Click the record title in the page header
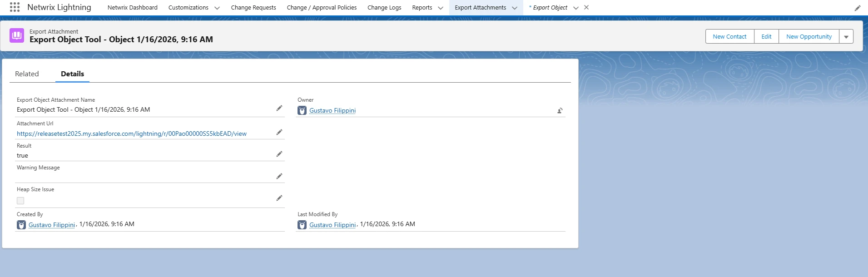This screenshot has width=868, height=277. (121, 40)
